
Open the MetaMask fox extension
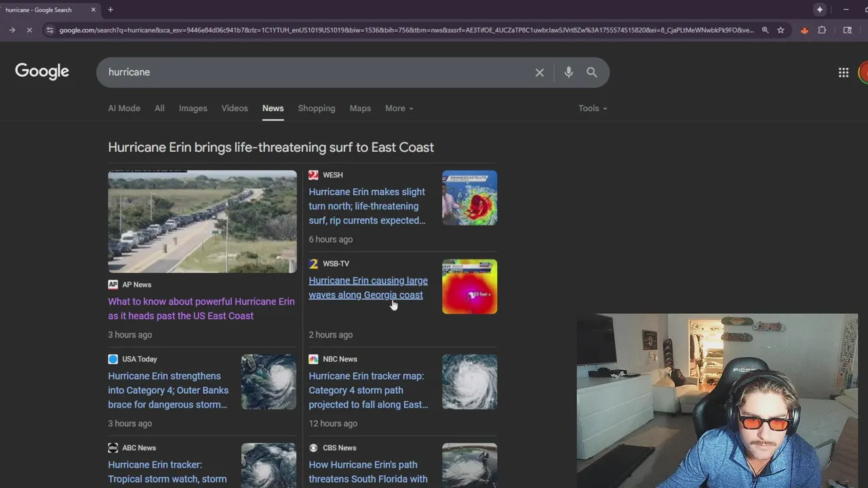click(804, 30)
